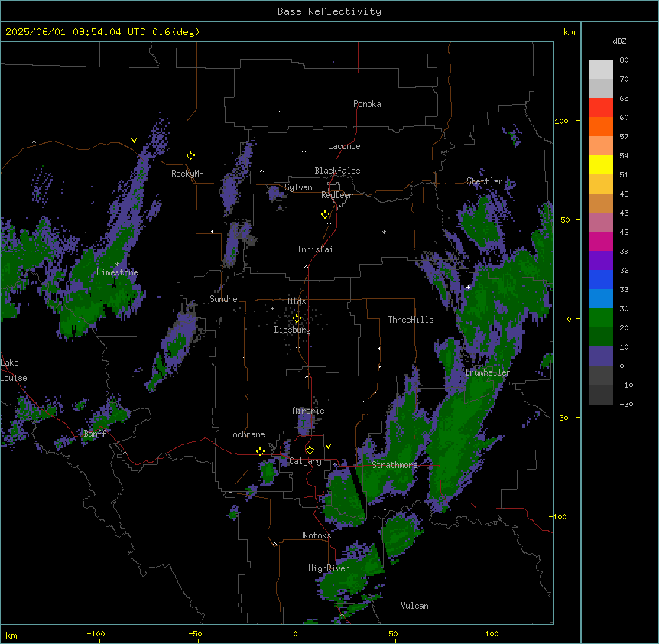
Task: Click the ThreeHills label
Action: (411, 320)
